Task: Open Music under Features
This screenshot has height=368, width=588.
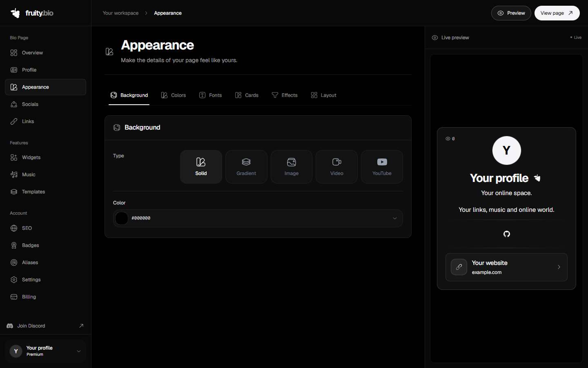Action: click(45, 175)
